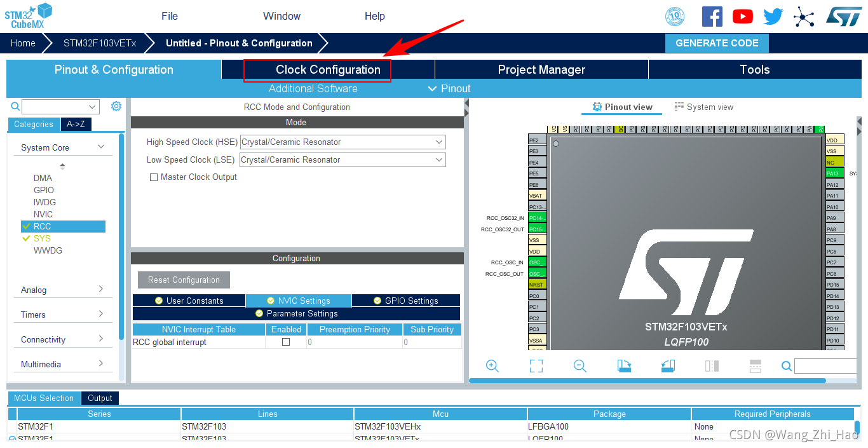
Task: Switch to Output tab at bottom
Action: 100,398
